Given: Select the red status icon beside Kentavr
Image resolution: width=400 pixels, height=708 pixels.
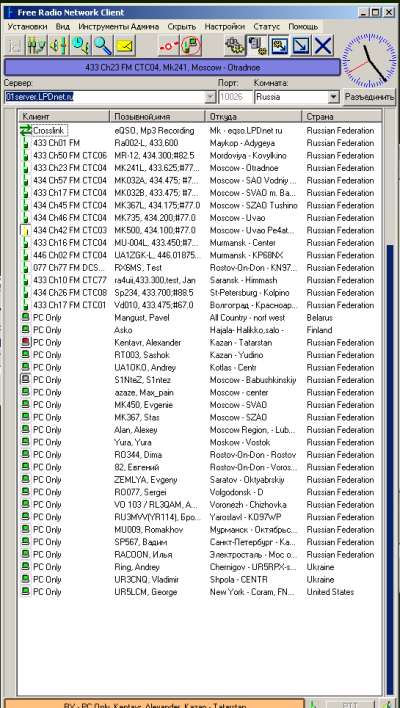Looking at the screenshot, I should click(26, 342).
